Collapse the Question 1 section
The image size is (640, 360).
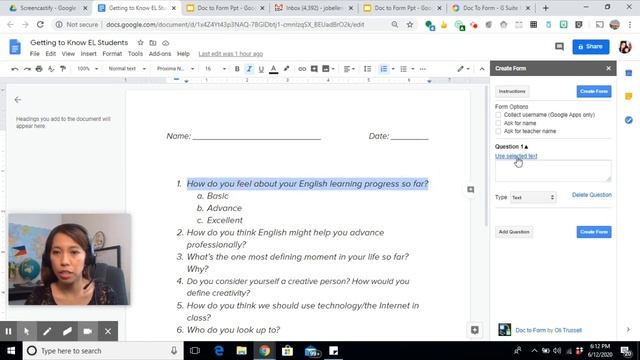point(511,147)
